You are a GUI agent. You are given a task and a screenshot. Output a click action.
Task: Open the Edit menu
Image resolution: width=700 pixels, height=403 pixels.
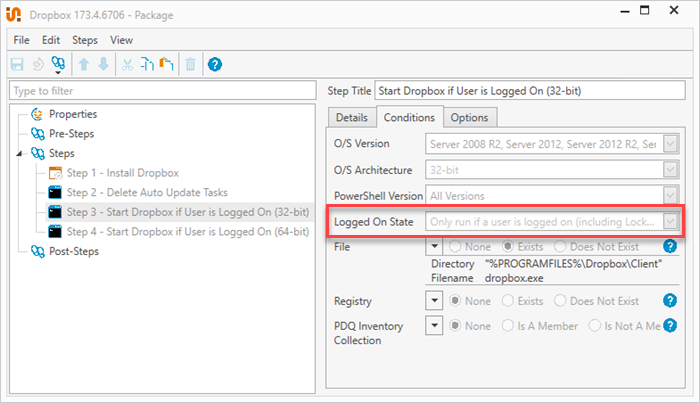click(51, 40)
